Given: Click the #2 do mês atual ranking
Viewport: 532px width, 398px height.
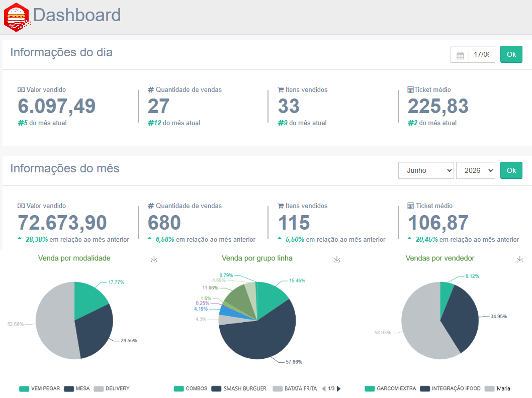Looking at the screenshot, I should tap(432, 123).
